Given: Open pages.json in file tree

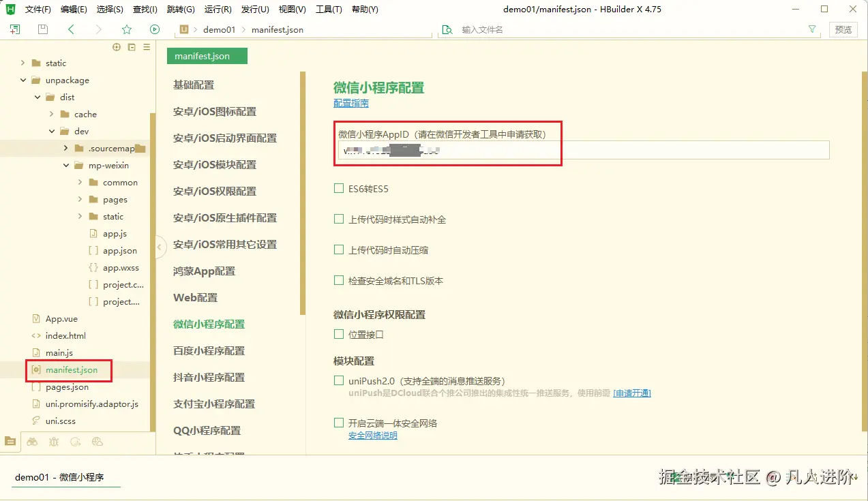Looking at the screenshot, I should coord(67,387).
